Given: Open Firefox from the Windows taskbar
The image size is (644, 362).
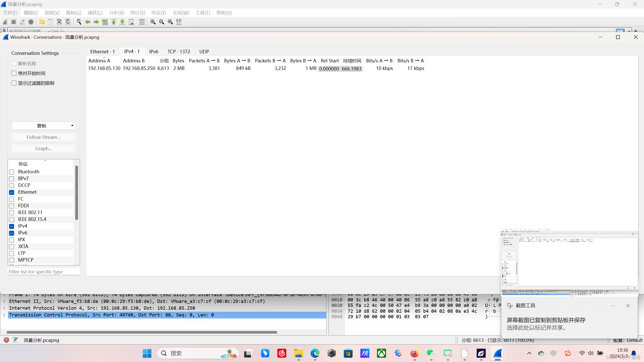Looking at the screenshot, I should (x=414, y=353).
